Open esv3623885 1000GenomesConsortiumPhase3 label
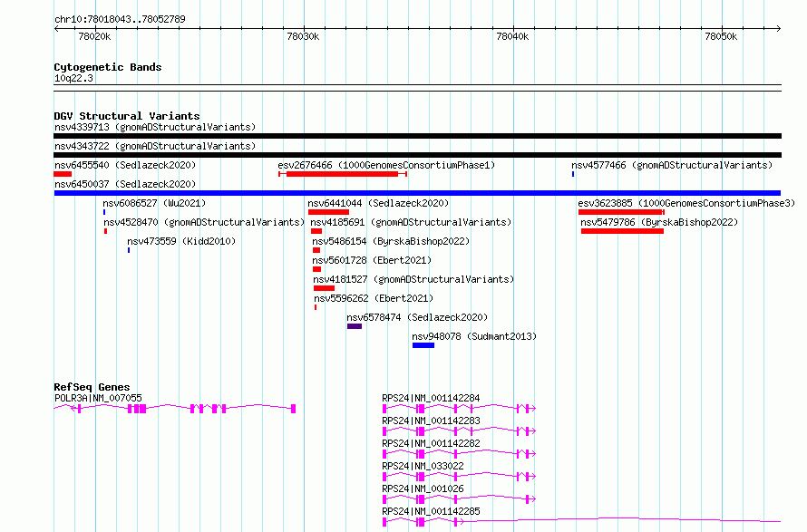Screen dimensions: 807x532 686,203
